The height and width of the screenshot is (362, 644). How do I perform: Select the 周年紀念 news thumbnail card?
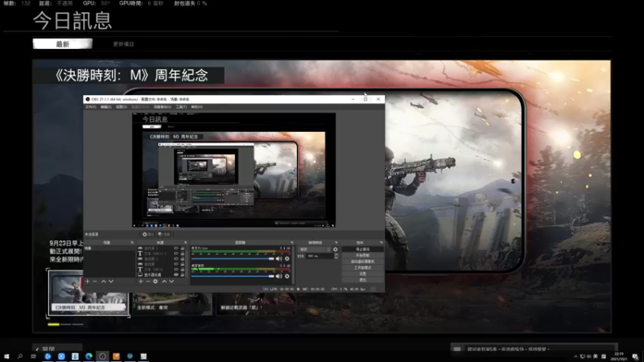[89, 293]
